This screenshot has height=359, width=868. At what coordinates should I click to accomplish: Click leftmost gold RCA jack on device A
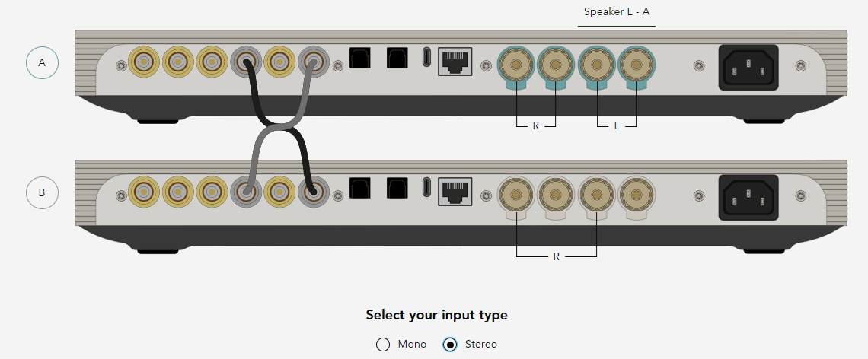144,62
